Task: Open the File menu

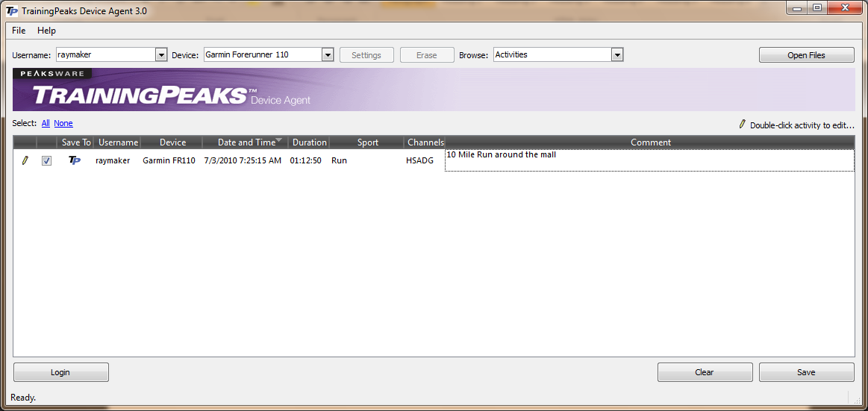Action: [x=19, y=31]
